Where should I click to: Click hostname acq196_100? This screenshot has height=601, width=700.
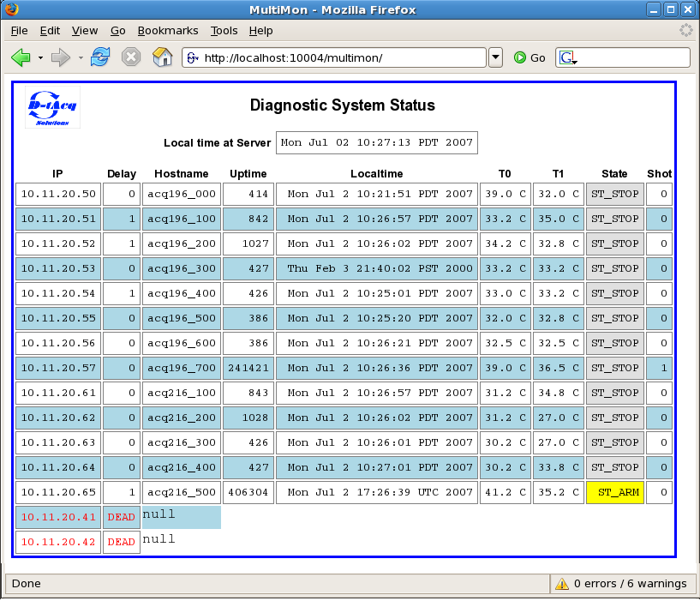click(182, 219)
